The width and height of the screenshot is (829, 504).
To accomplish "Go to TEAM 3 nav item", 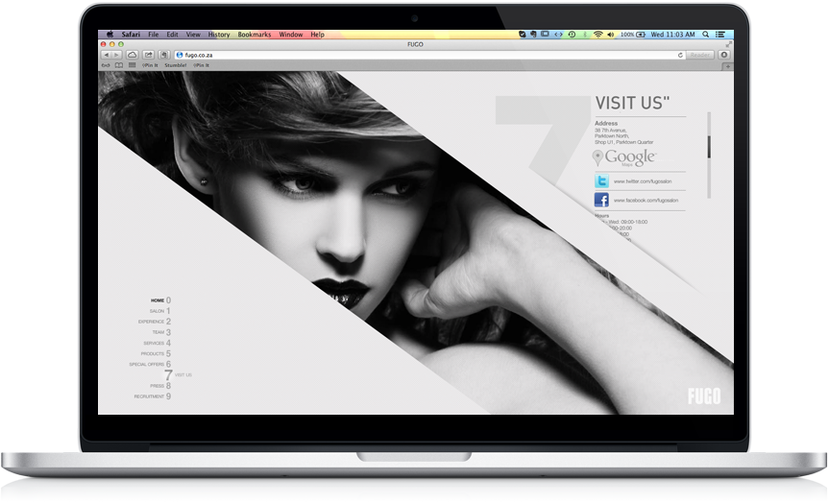I will coord(161,332).
